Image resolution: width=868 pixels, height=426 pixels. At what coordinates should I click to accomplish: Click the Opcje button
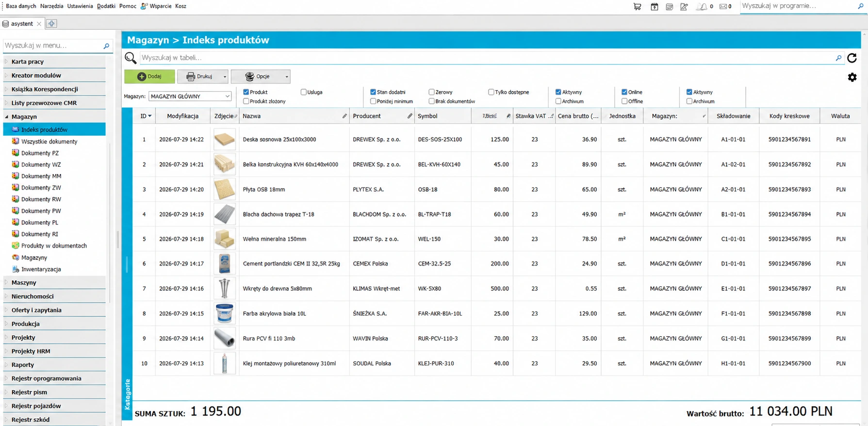[257, 77]
